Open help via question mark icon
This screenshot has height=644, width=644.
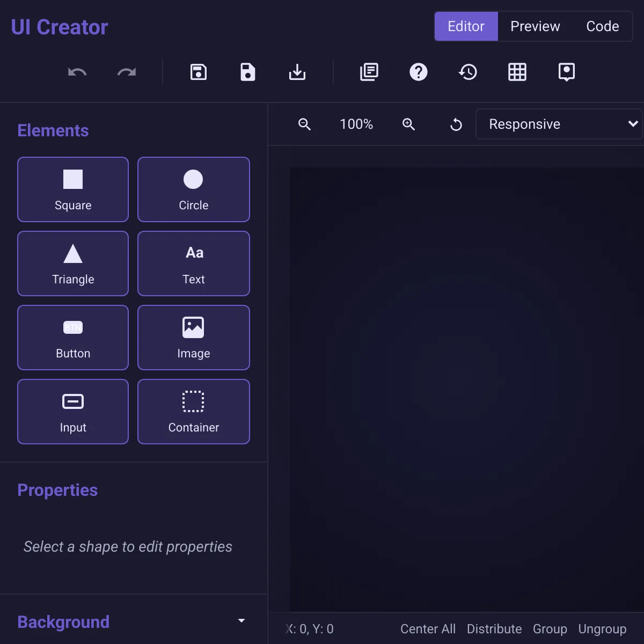[419, 72]
